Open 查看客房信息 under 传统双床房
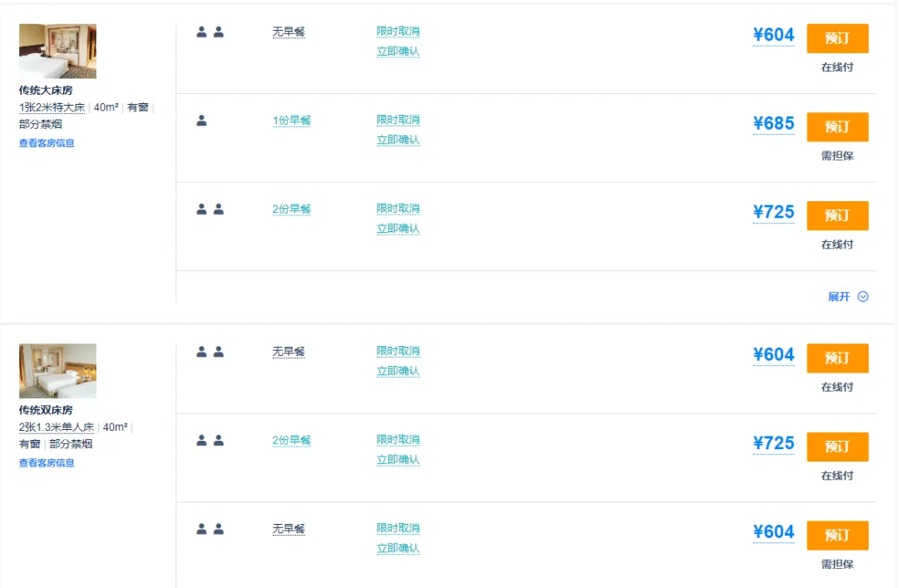Viewport: 898px width, 588px height. click(x=47, y=463)
